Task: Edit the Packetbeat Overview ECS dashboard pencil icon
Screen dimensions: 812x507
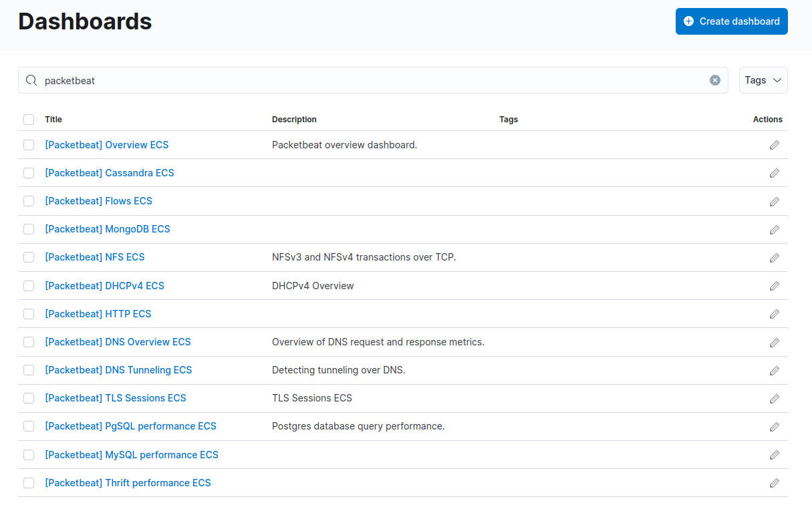Action: pyautogui.click(x=775, y=145)
